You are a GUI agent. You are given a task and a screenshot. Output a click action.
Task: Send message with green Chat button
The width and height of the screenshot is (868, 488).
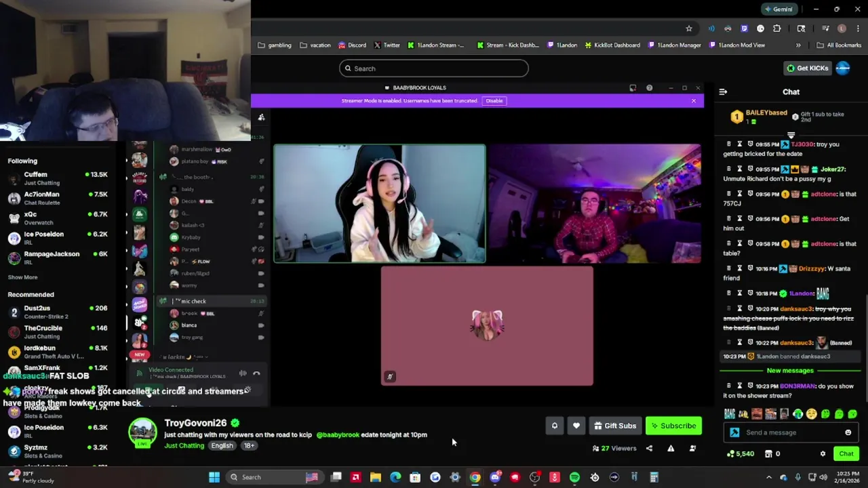click(x=846, y=453)
